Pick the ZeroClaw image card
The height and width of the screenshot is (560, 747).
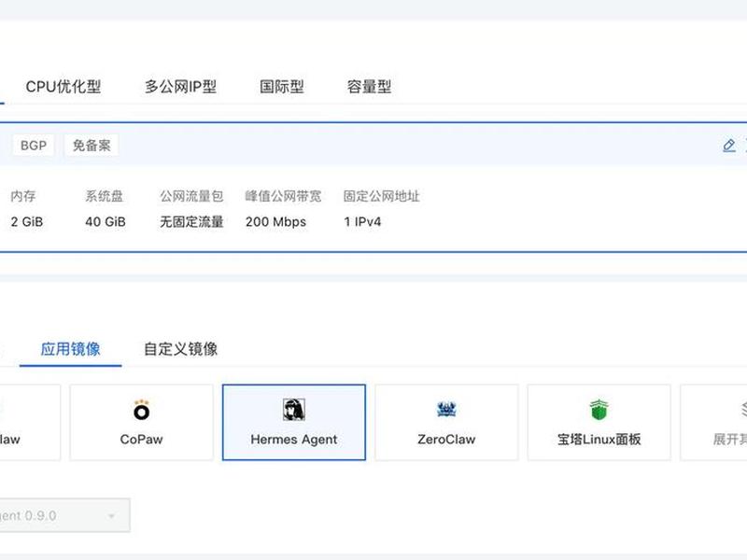point(446,423)
